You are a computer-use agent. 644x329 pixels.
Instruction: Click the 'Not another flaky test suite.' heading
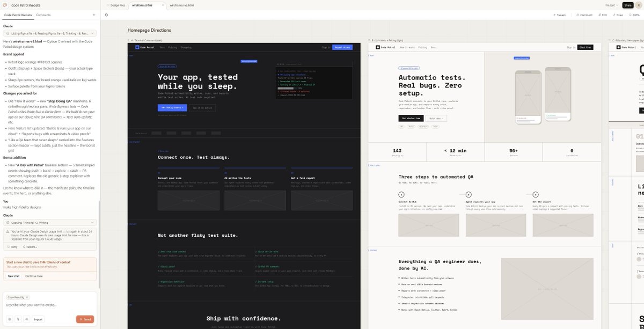(x=198, y=235)
